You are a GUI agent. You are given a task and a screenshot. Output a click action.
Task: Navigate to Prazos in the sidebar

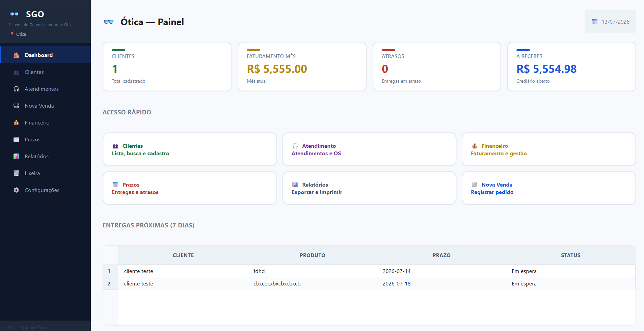click(x=46, y=139)
